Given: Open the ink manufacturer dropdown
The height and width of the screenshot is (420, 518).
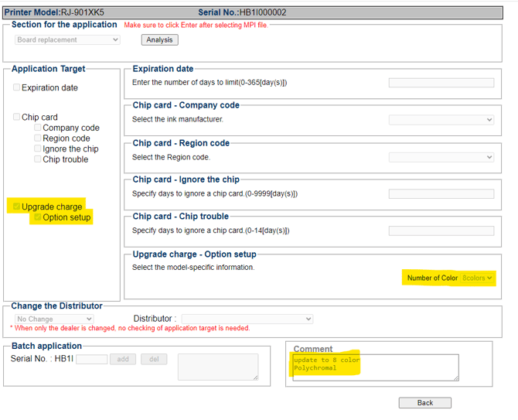Looking at the screenshot, I should click(441, 120).
